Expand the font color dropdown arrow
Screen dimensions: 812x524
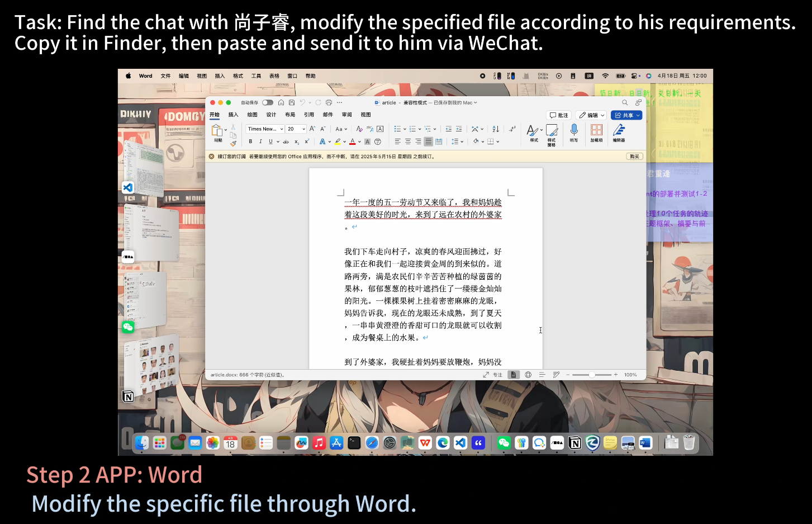[359, 142]
